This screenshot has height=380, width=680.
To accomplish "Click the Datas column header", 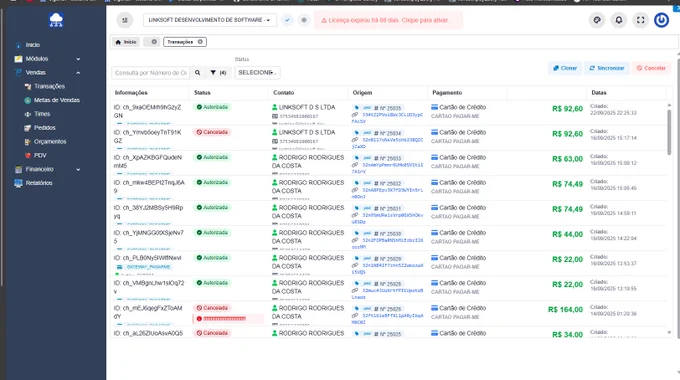I will click(599, 93).
